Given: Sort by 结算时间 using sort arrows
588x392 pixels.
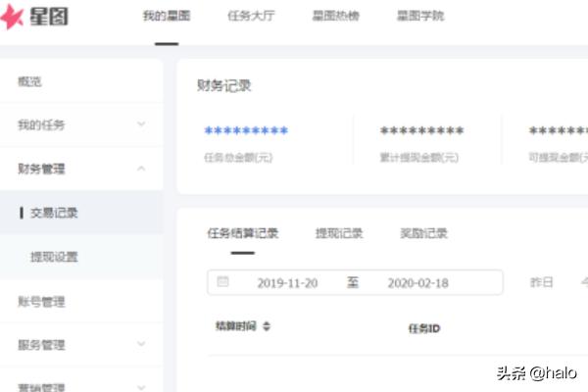Looking at the screenshot, I should click(x=267, y=326).
